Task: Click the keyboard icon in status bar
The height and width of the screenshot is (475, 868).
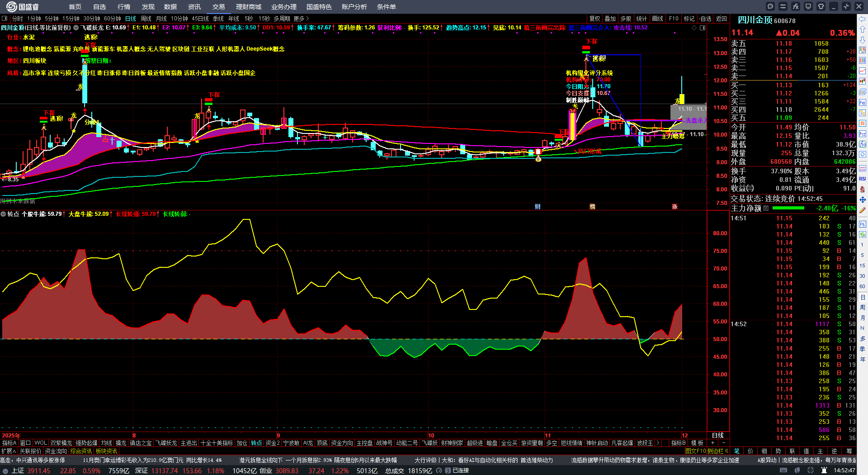Action: [783, 470]
